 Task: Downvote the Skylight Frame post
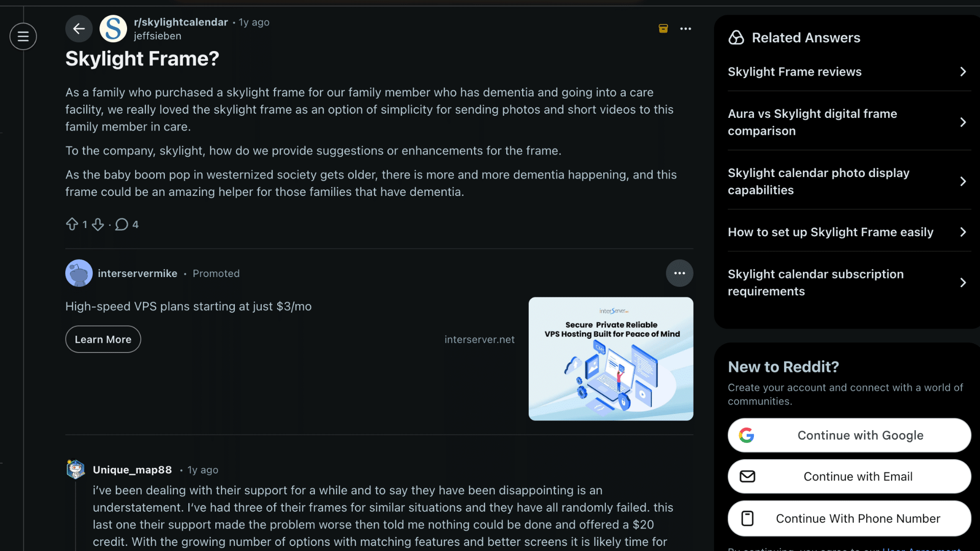point(98,224)
